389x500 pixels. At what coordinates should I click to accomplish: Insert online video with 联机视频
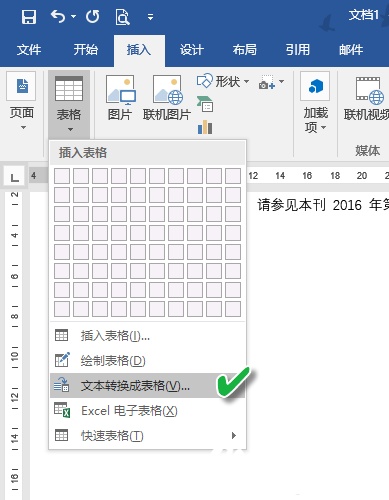(x=367, y=98)
